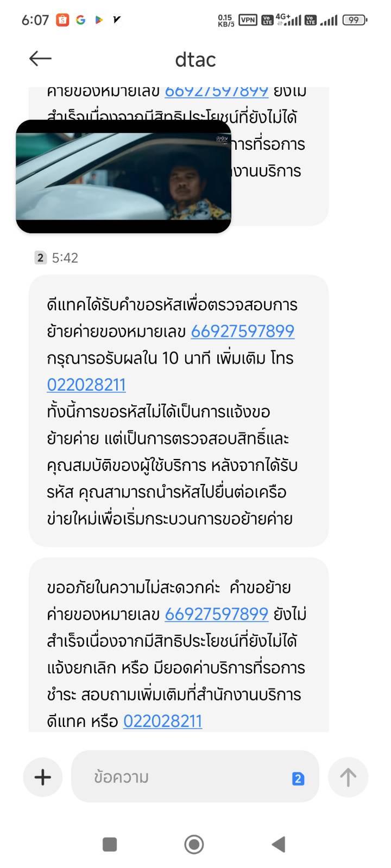Tap the battery indicator icon
Image resolution: width=391 pixels, height=868 pixels.
point(355,20)
